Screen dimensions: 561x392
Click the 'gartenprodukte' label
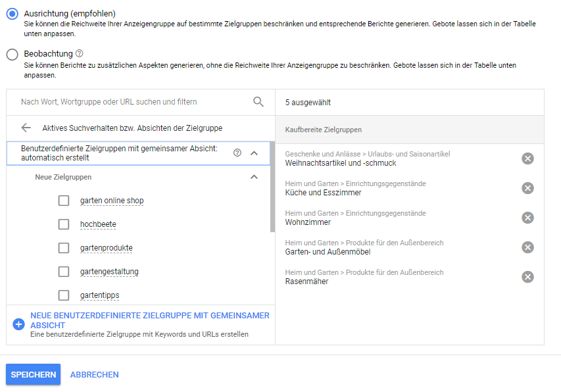tap(107, 248)
